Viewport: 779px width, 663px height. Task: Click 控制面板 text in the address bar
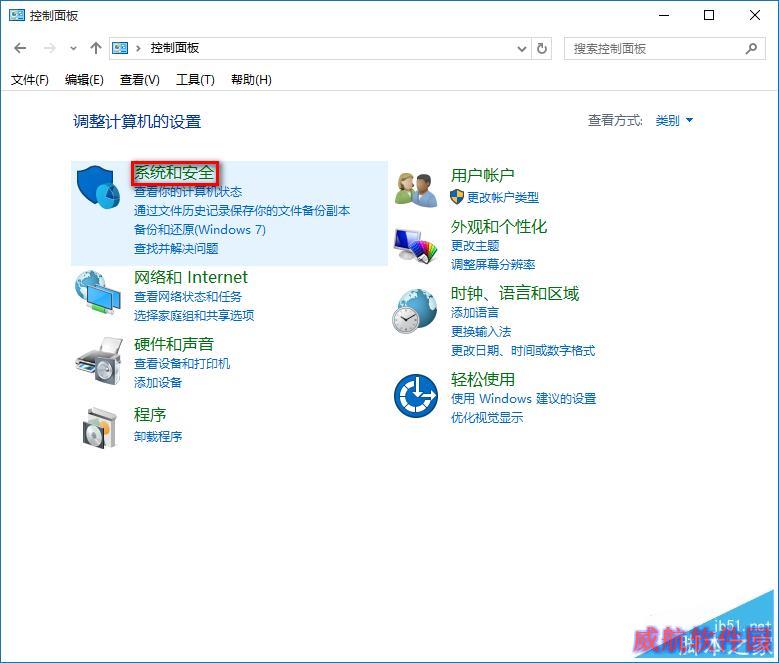(175, 48)
